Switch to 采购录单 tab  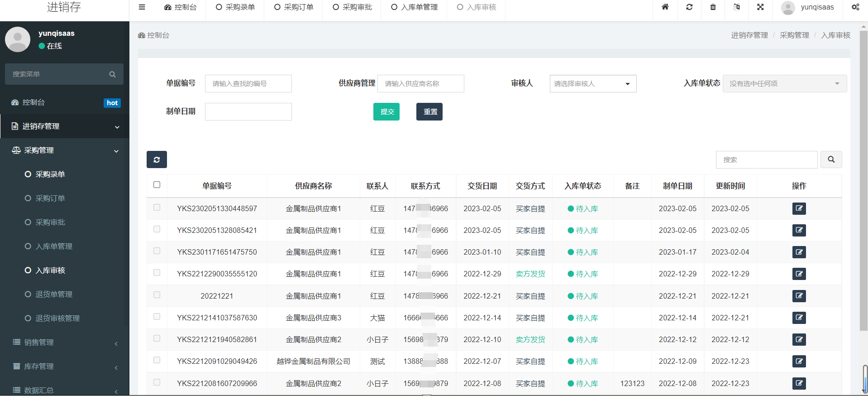coord(235,7)
